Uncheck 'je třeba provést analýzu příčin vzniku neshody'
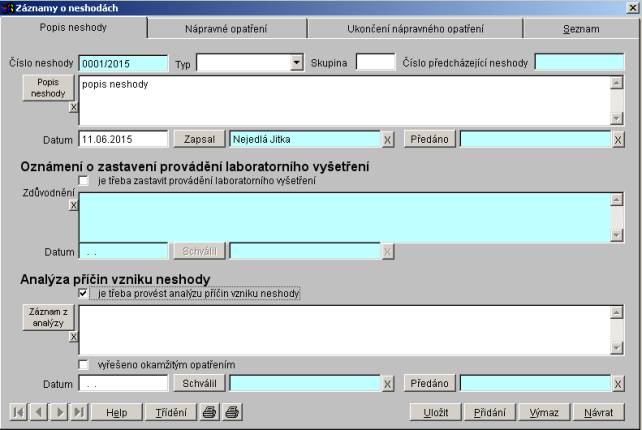Viewport: 642px width, 430px height. (84, 294)
